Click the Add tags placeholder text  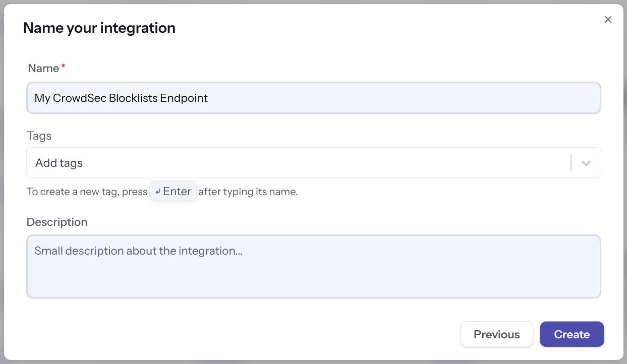pos(59,162)
